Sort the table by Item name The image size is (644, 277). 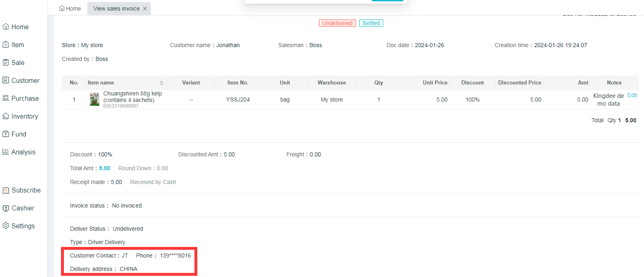162,83
